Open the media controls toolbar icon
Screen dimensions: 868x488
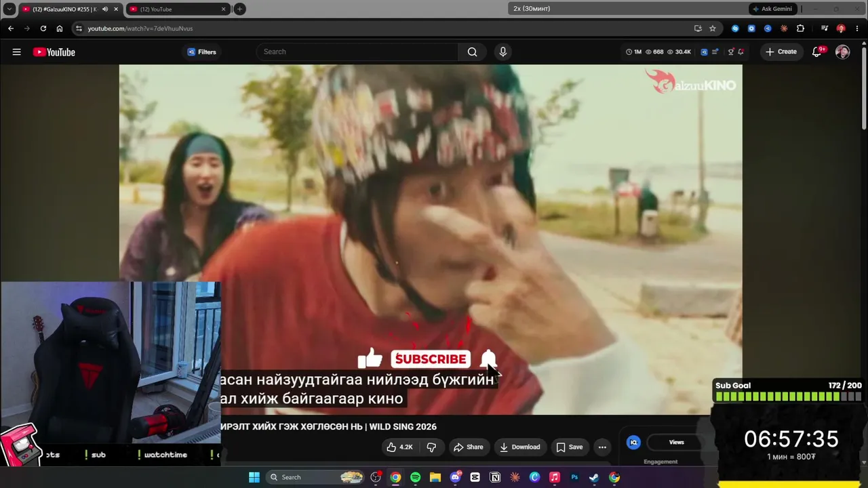pyautogui.click(x=824, y=28)
